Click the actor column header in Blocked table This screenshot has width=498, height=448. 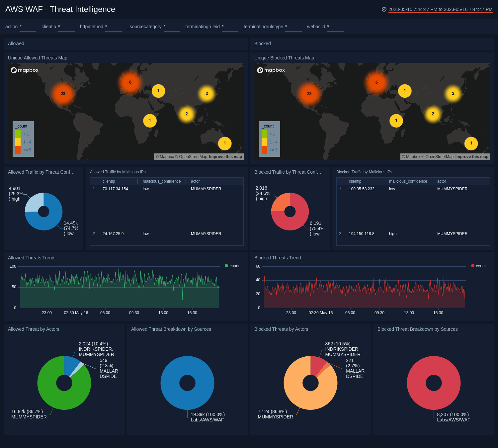(x=442, y=181)
